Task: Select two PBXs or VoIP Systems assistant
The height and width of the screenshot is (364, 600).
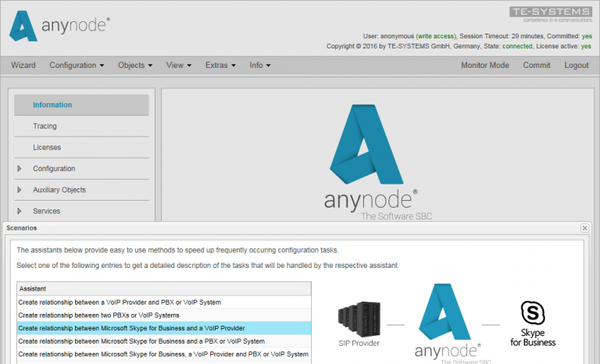Action: tap(164, 315)
